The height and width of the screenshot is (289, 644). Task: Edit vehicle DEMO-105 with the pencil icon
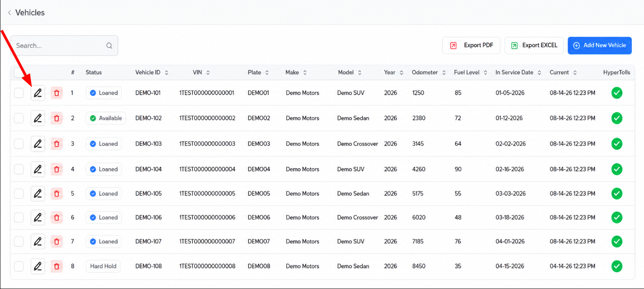point(38,194)
